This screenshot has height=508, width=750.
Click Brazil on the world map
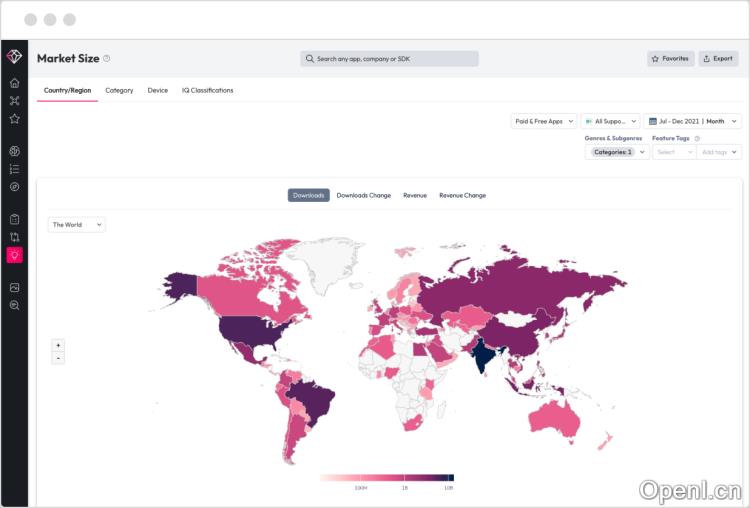point(313,399)
